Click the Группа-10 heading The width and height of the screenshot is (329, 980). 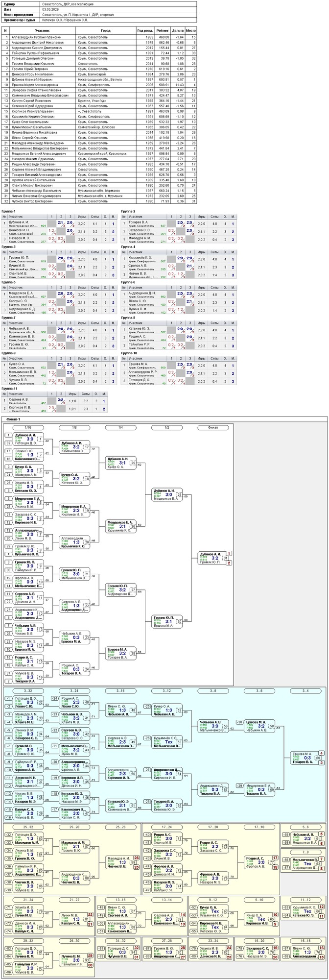(129, 353)
